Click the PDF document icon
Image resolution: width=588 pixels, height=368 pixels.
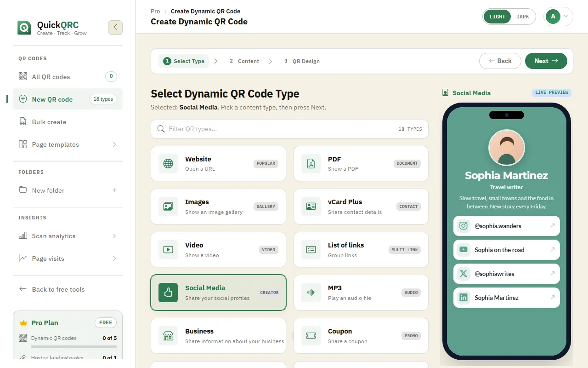pos(311,164)
